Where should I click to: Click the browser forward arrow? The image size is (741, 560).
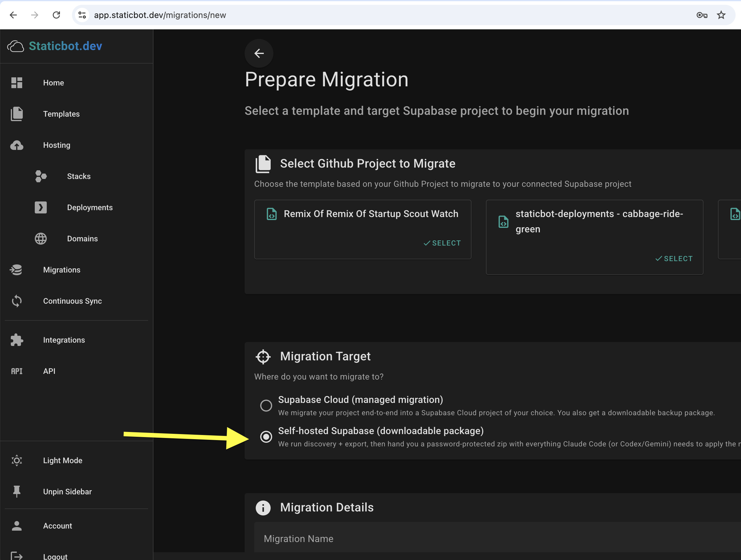pyautogui.click(x=34, y=15)
